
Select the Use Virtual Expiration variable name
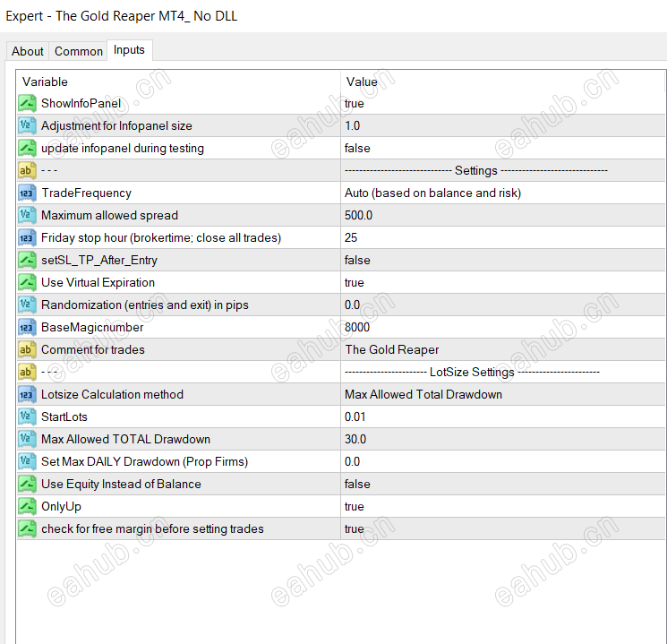[x=98, y=283]
